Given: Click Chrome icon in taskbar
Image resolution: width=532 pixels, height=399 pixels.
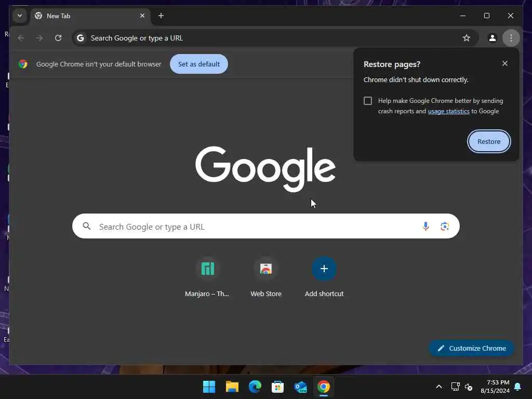Looking at the screenshot, I should point(323,387).
